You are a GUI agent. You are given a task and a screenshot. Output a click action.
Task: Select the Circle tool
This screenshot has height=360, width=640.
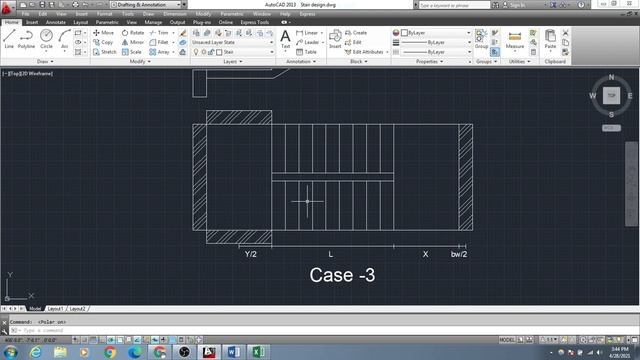(x=46, y=39)
